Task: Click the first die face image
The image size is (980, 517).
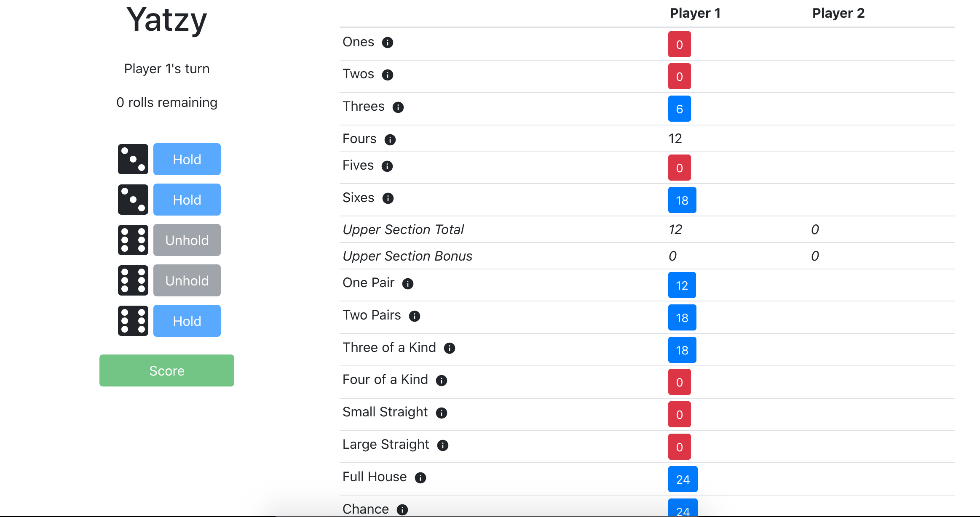Action: tap(133, 159)
